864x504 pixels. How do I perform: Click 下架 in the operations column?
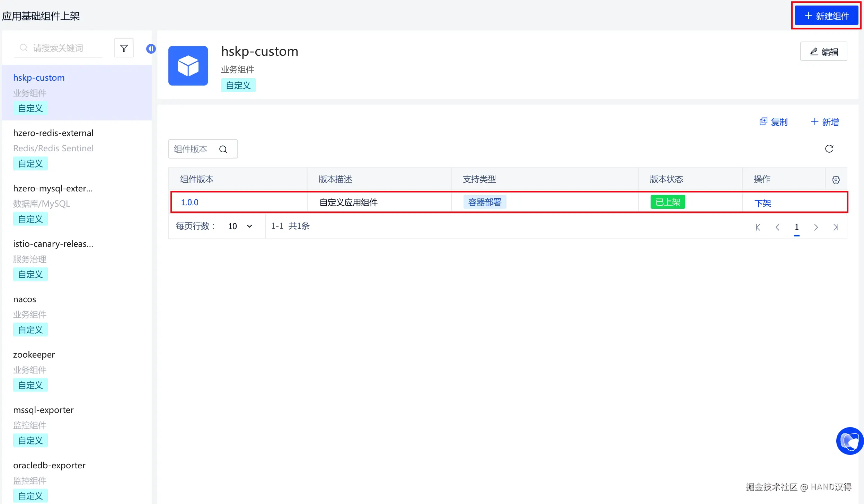762,203
